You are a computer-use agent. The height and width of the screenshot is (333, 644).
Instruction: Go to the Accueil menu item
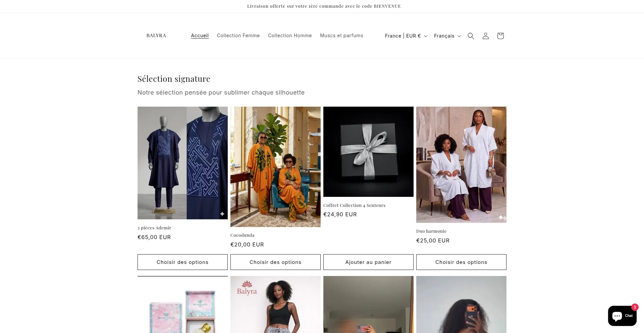(200, 36)
